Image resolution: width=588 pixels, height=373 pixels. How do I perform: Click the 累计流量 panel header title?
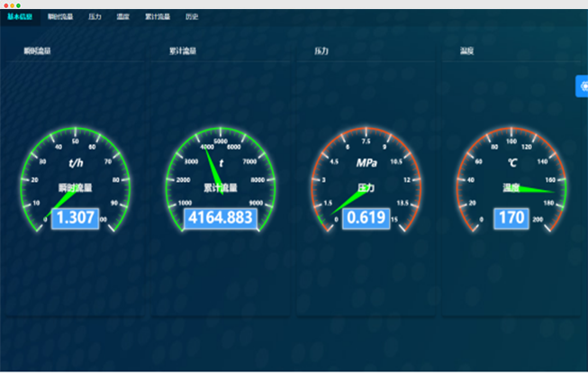pos(183,52)
